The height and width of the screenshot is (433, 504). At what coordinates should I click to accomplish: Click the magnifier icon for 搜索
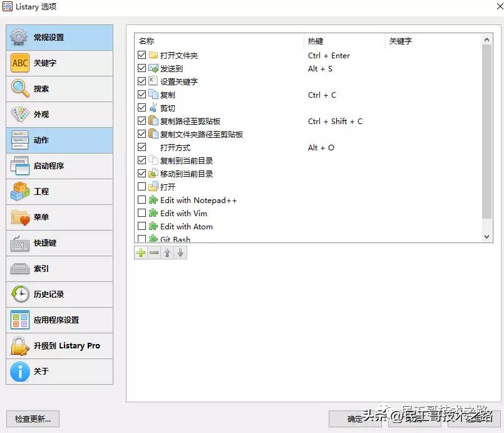coord(19,89)
